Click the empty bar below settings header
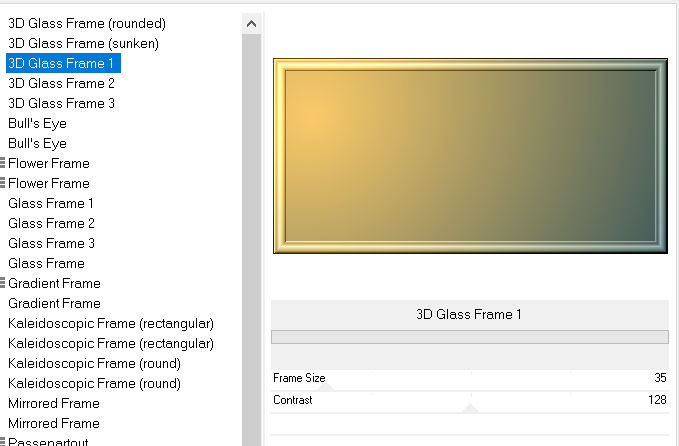 pyautogui.click(x=469, y=337)
